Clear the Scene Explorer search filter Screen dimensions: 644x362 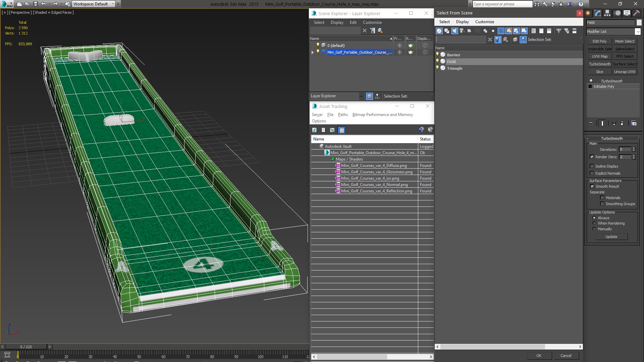(x=365, y=31)
